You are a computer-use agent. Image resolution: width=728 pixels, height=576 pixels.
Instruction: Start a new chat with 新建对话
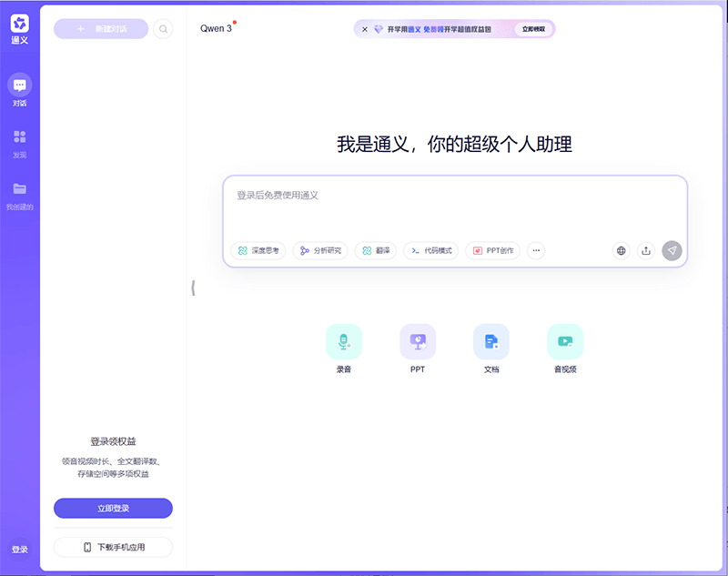pyautogui.click(x=101, y=29)
